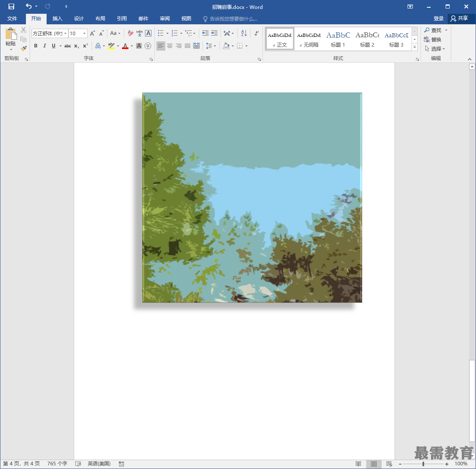This screenshot has width=476, height=469.
Task: Clear all formatting with eraser icon
Action: click(x=130, y=33)
